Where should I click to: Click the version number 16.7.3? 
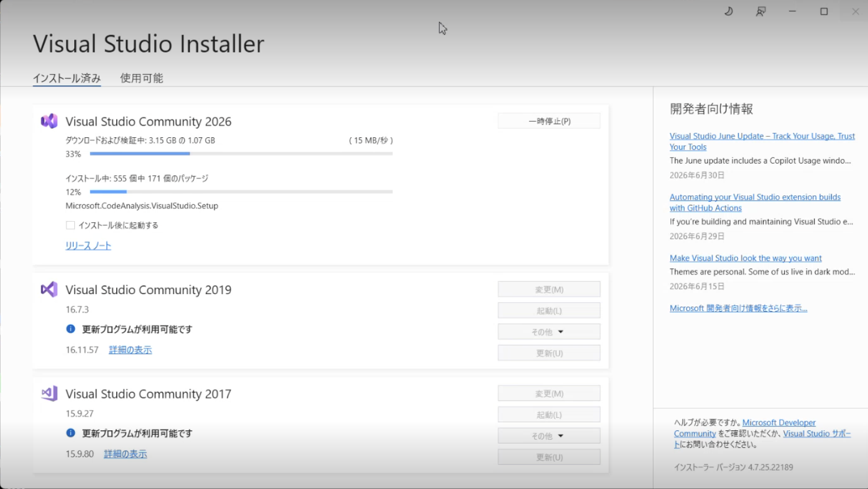click(77, 309)
